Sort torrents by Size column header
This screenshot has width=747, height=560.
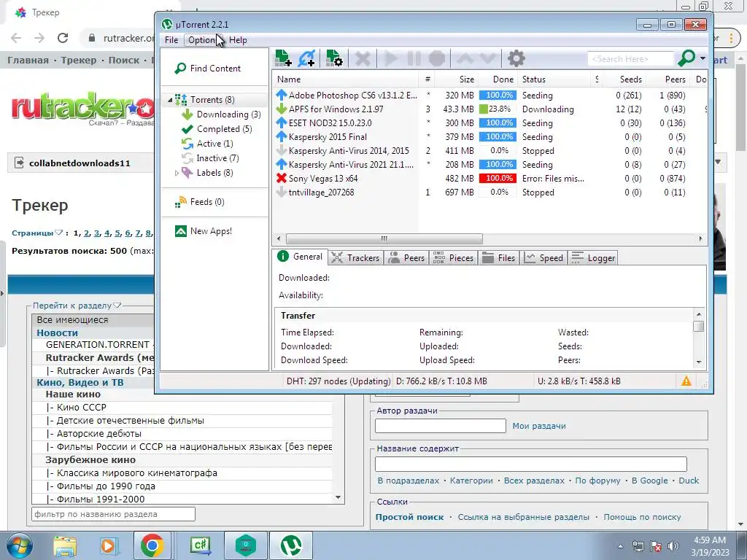pos(457,79)
